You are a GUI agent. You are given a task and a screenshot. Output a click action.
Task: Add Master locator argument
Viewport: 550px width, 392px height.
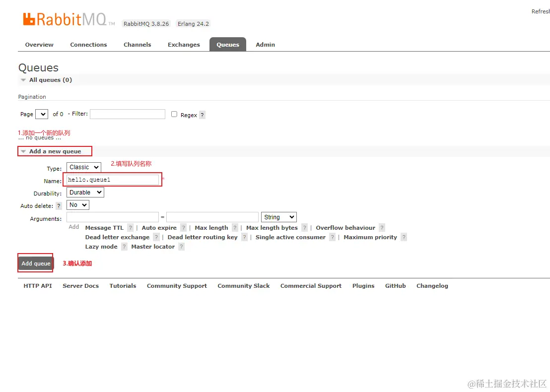[x=153, y=247]
